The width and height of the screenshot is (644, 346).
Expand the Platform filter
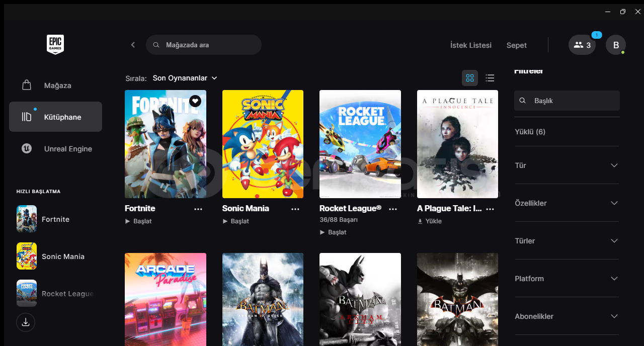(x=567, y=279)
